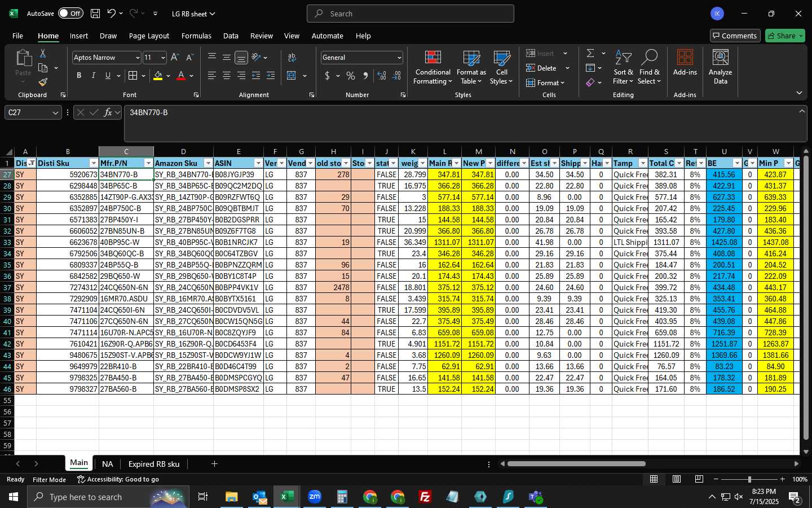The width and height of the screenshot is (812, 508).
Task: Open Add-ins
Action: [685, 63]
